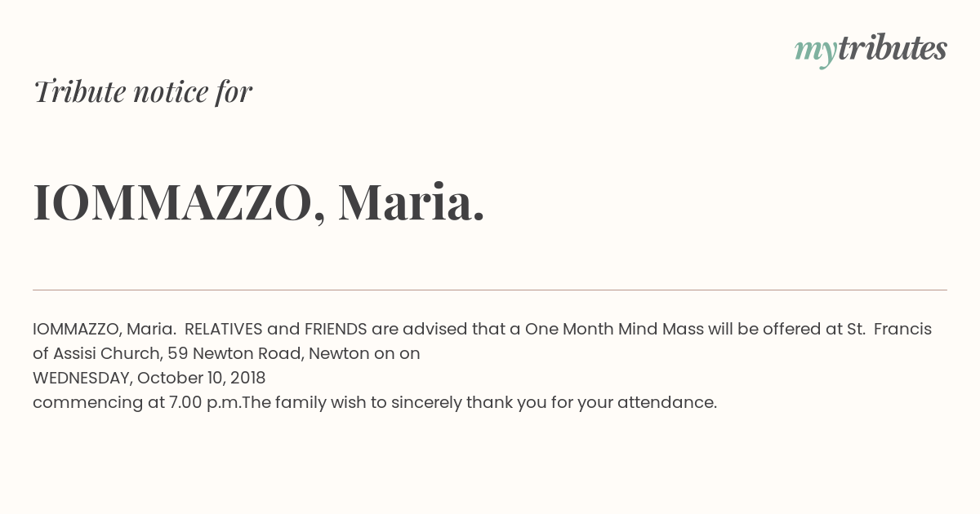Click the 'WEDNESDAY, October 10, 2018' date
This screenshot has height=514, width=980.
pos(149,379)
